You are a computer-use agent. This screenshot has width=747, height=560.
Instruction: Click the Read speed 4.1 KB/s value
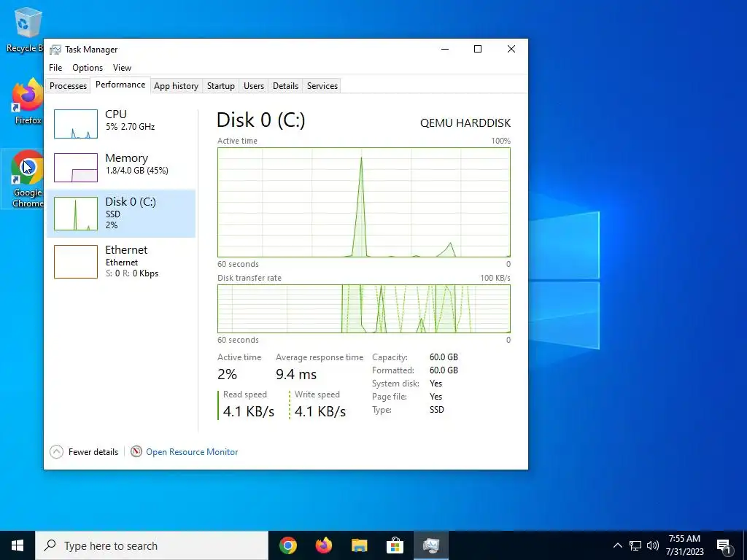248,411
